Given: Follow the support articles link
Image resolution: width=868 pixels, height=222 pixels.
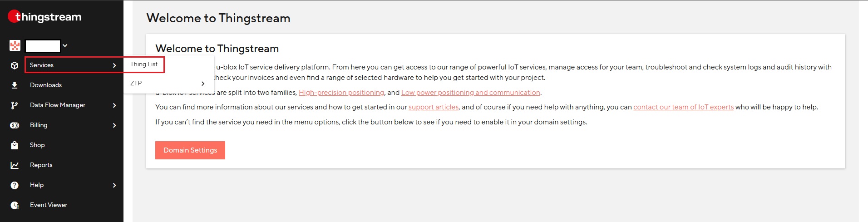Looking at the screenshot, I should click(x=434, y=107).
